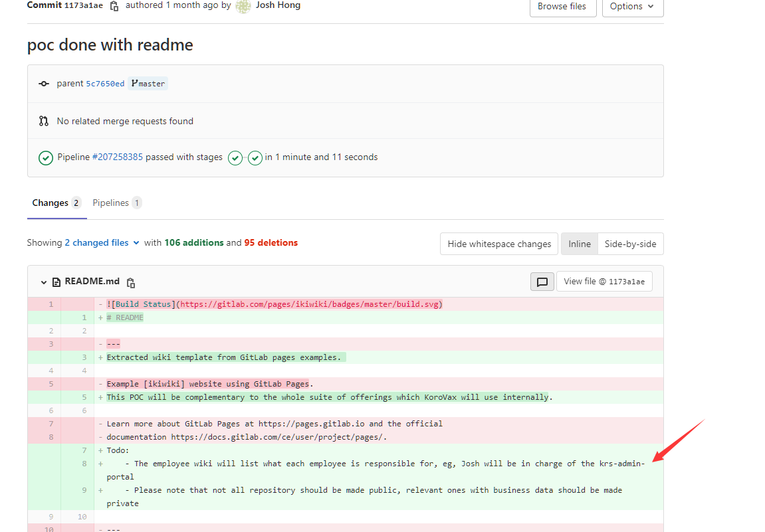Image resolution: width=765 pixels, height=532 pixels.
Task: Click Josh Hong's avatar image
Action: pyautogui.click(x=243, y=6)
